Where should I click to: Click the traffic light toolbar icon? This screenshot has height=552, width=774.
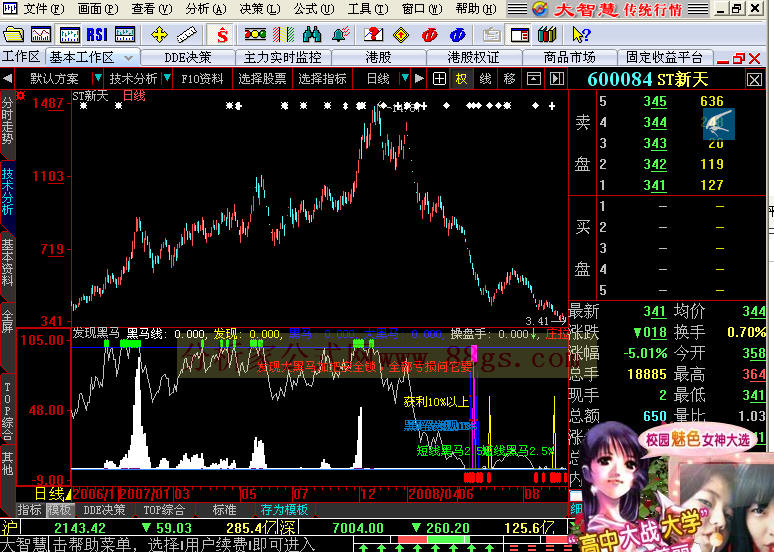(255, 35)
